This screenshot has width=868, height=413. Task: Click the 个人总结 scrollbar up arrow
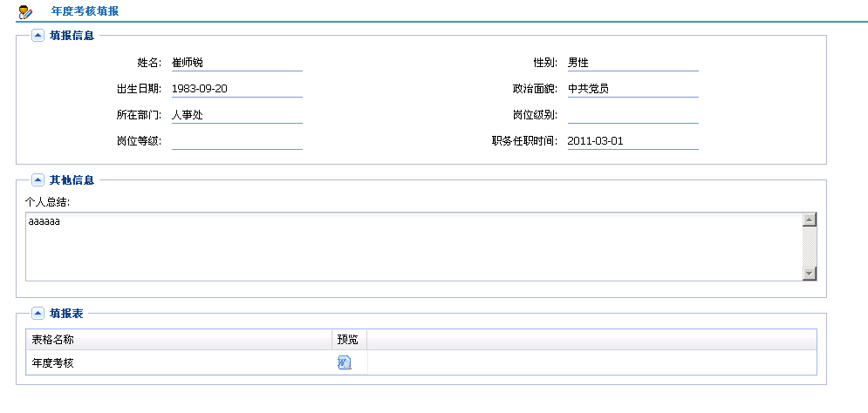(810, 220)
